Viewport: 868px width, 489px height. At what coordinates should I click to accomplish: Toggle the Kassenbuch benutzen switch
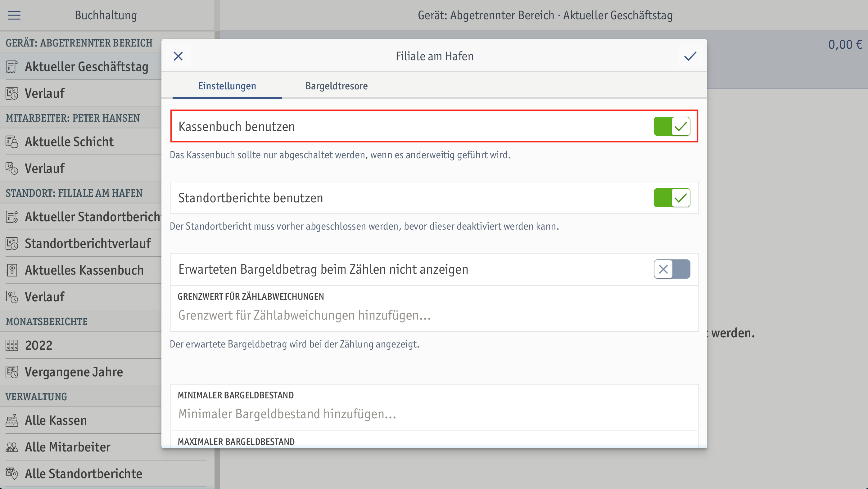pyautogui.click(x=671, y=126)
